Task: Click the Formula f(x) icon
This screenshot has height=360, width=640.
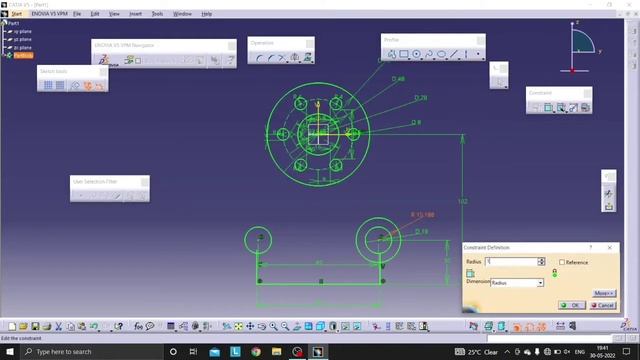Action: (138, 326)
